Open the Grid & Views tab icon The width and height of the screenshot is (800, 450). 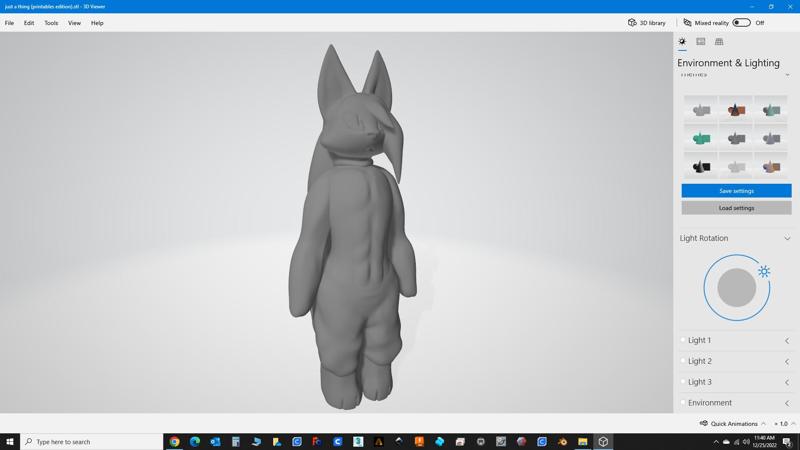click(x=719, y=42)
